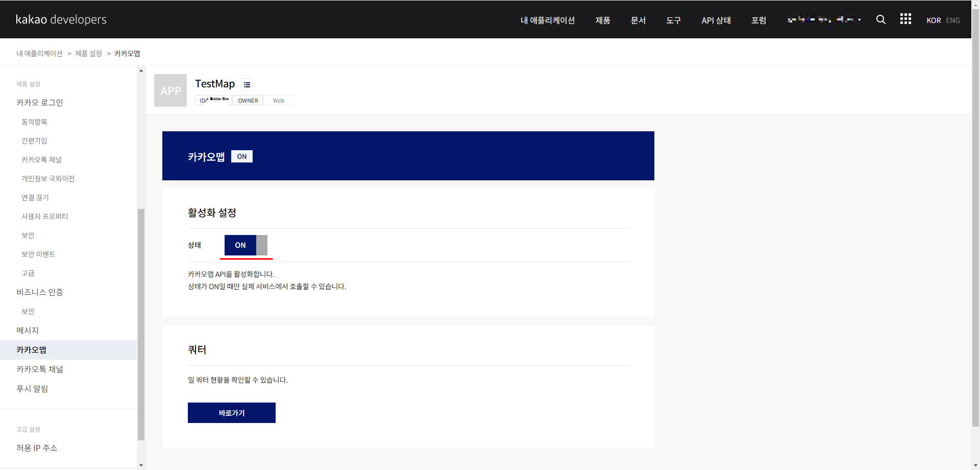Select 보안 under 비즈니스 인증
The height and width of the screenshot is (470, 980).
pyautogui.click(x=28, y=311)
